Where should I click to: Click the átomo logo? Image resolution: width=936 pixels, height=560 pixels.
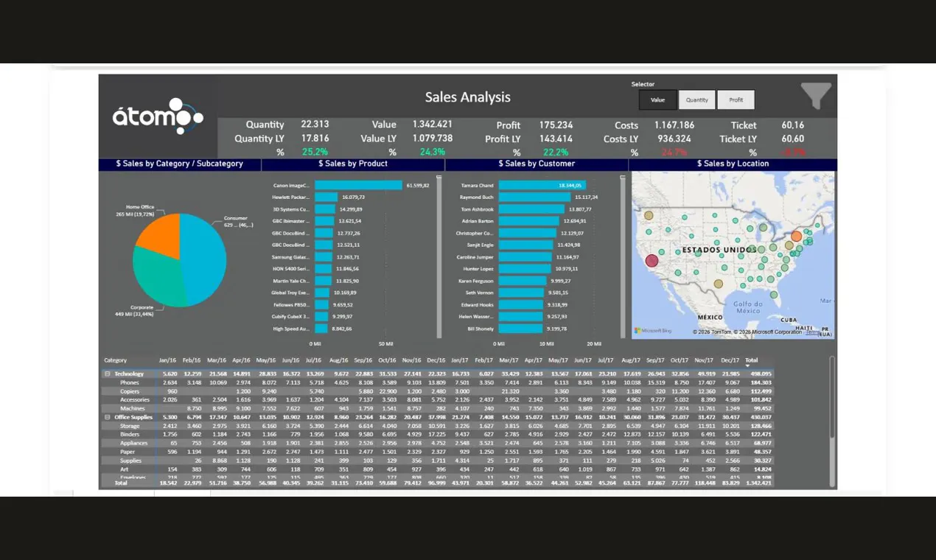pos(158,116)
